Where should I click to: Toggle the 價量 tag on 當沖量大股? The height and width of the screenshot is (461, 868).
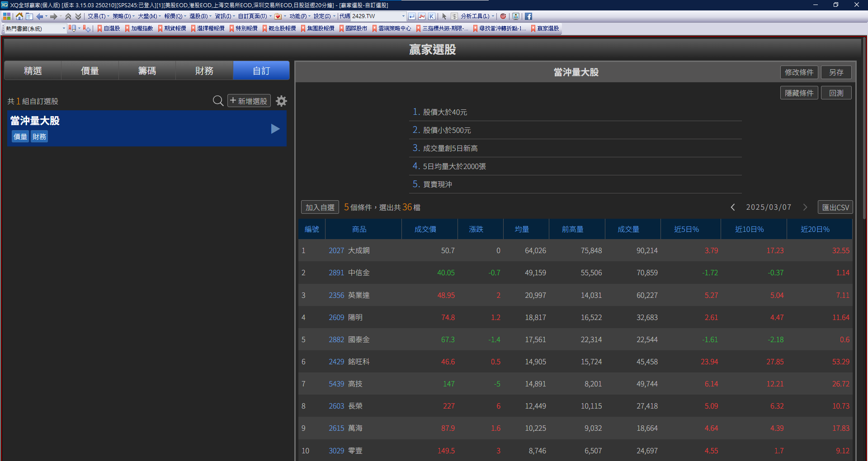click(x=20, y=136)
